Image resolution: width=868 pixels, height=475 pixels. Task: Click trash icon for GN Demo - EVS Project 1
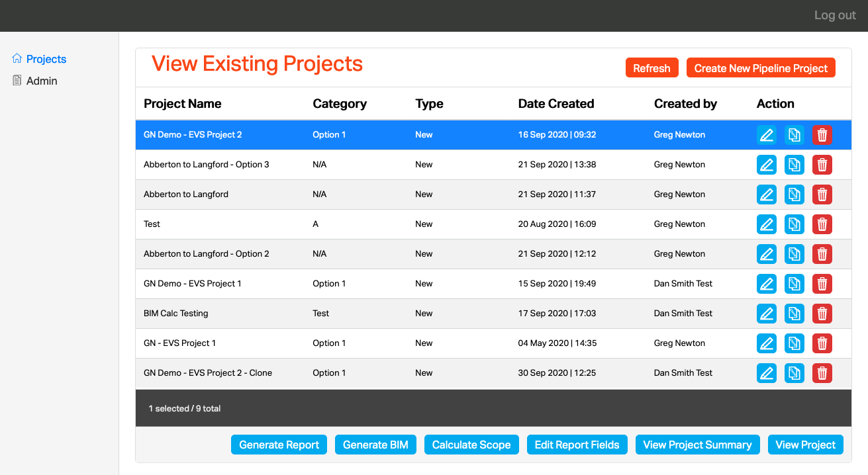[822, 284]
